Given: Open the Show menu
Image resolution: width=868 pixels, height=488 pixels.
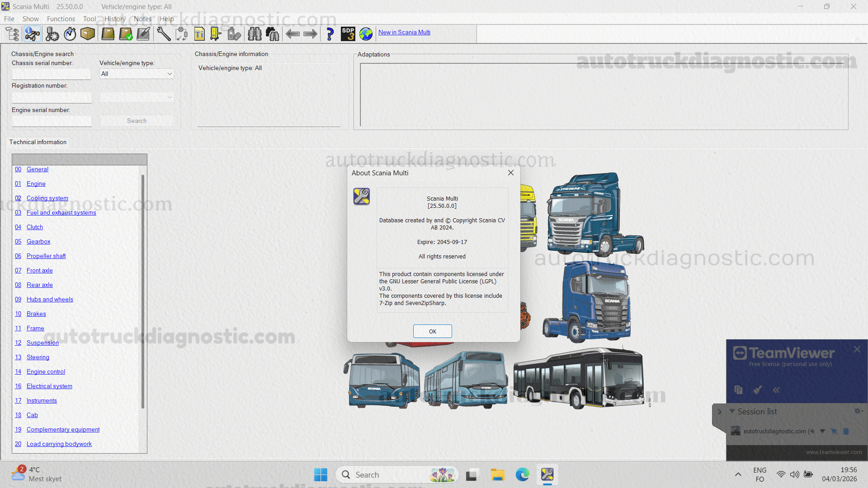Looking at the screenshot, I should coord(30,19).
